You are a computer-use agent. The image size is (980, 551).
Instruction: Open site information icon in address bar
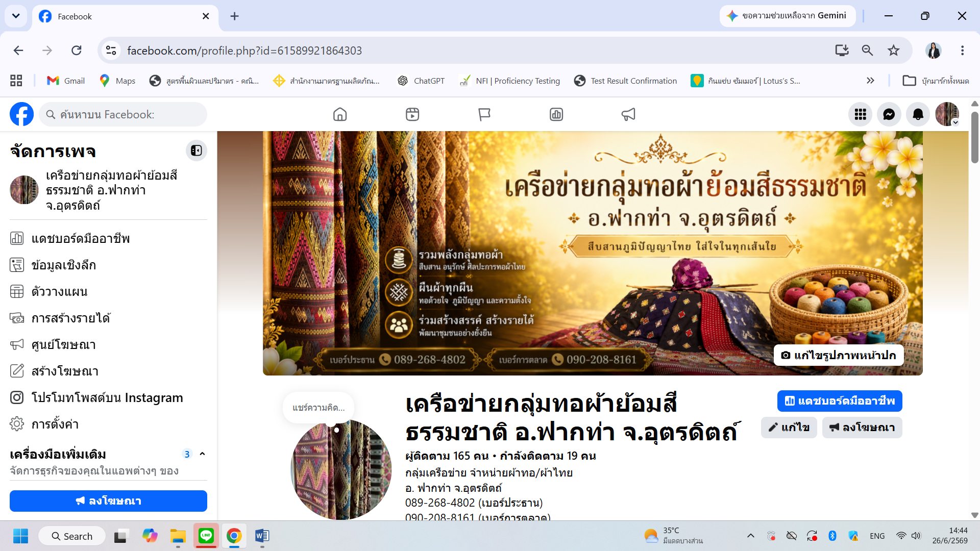click(111, 51)
